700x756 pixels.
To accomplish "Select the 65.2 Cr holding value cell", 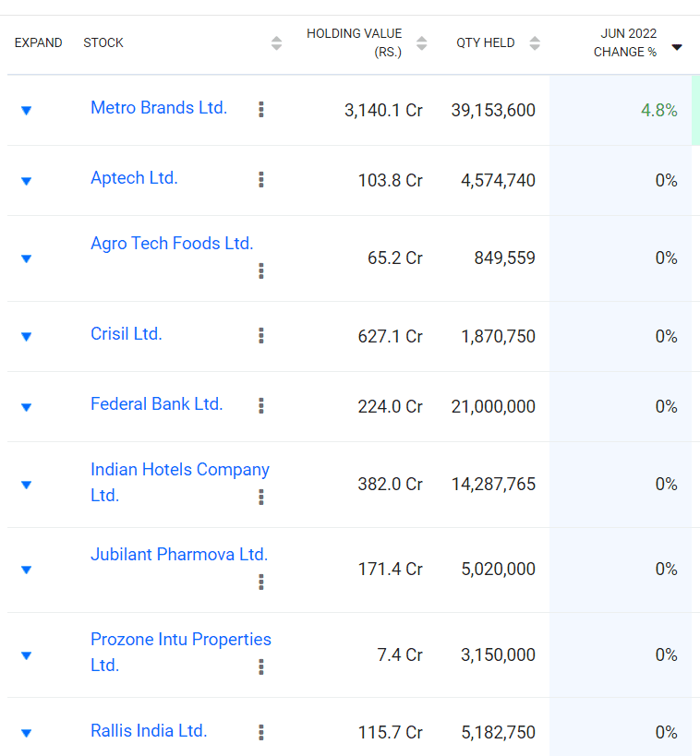I will [395, 258].
